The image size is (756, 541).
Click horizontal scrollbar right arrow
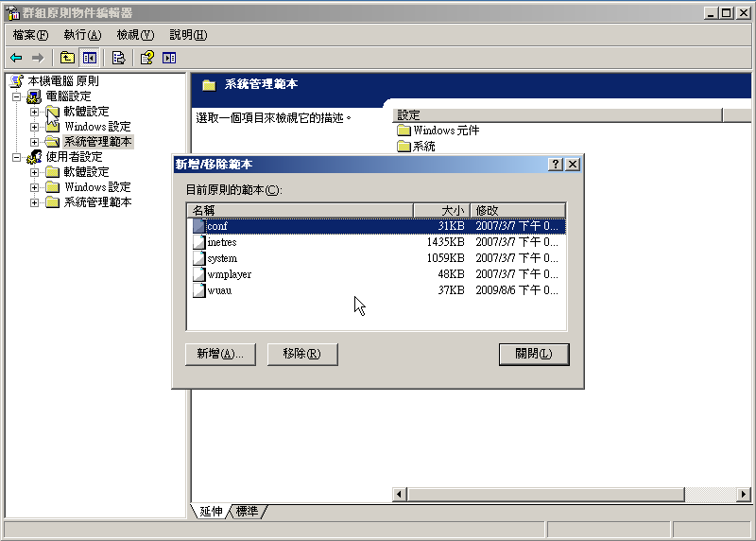tap(744, 495)
